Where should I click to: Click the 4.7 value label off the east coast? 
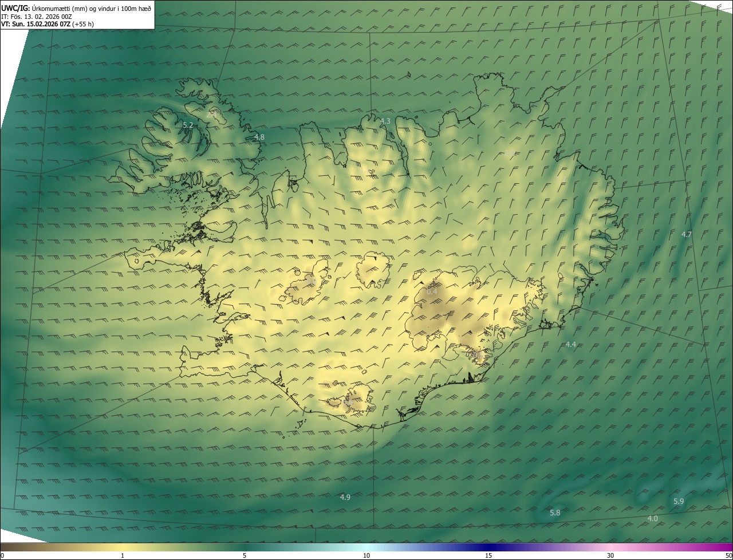coord(687,234)
